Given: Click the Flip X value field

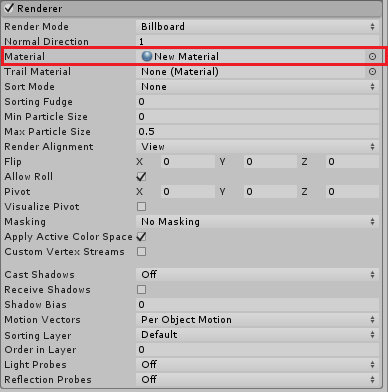Looking at the screenshot, I should 188,162.
